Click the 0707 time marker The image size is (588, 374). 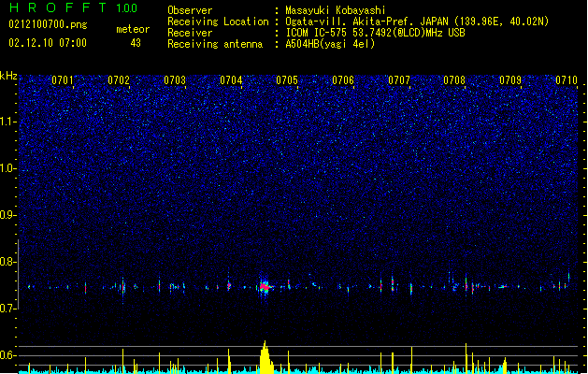point(399,80)
